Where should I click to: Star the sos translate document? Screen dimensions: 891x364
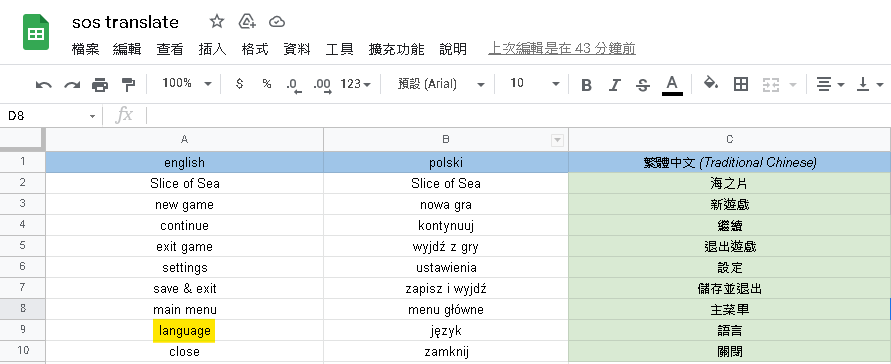(216, 22)
